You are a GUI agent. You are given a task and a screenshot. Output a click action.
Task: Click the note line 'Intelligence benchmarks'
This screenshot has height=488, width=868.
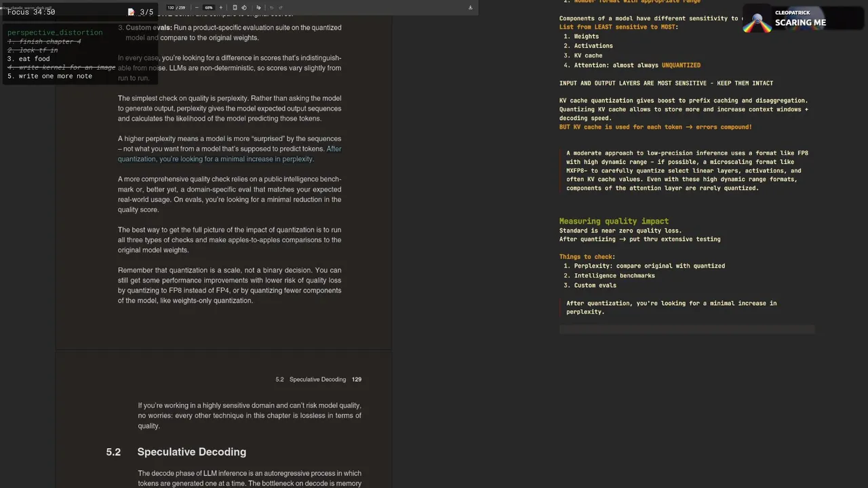coord(614,276)
